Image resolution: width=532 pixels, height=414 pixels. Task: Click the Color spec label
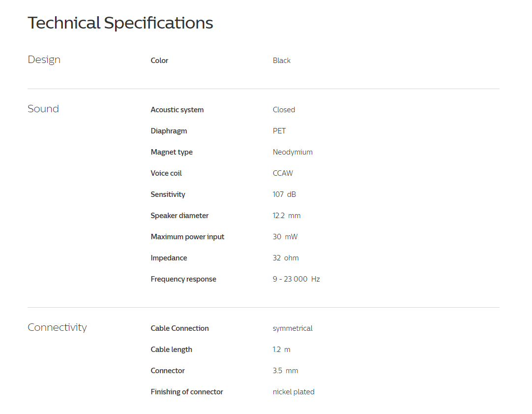[x=159, y=61]
